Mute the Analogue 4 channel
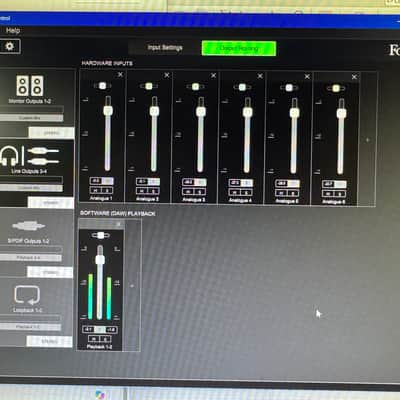 pos(235,193)
